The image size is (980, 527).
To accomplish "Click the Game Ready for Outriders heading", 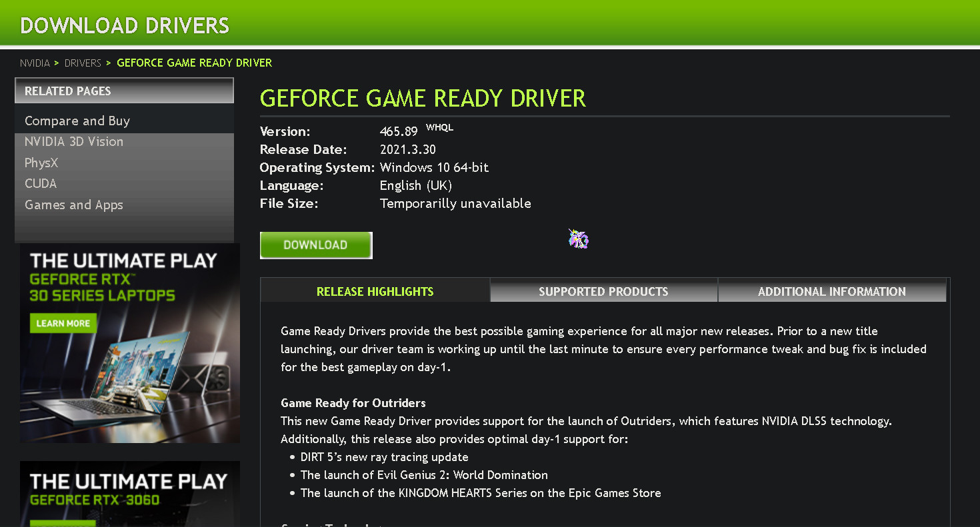I will (x=353, y=403).
